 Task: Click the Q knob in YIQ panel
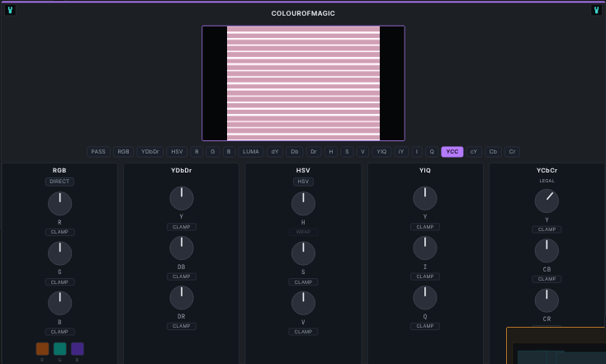(424, 297)
